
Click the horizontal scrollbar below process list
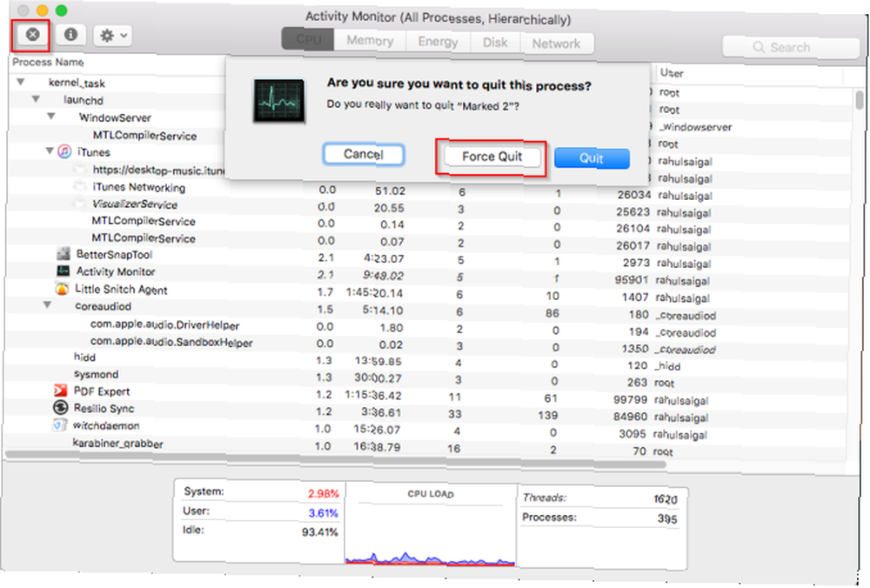pyautogui.click(x=336, y=458)
